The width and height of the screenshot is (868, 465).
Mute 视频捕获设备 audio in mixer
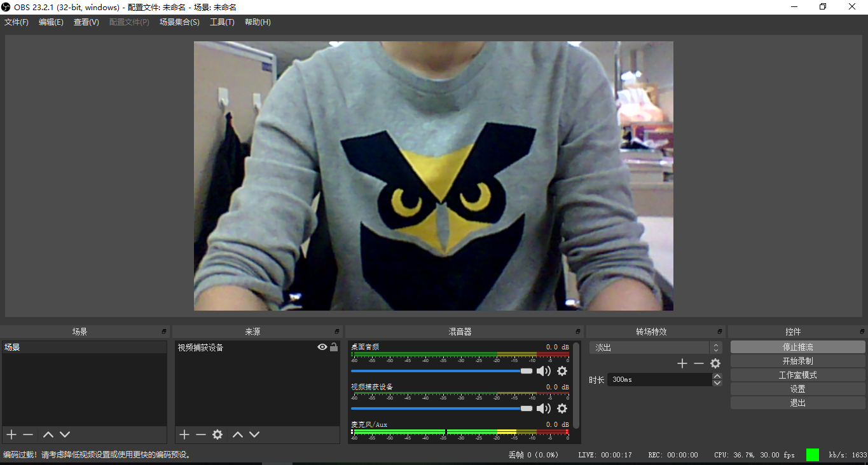coord(544,408)
